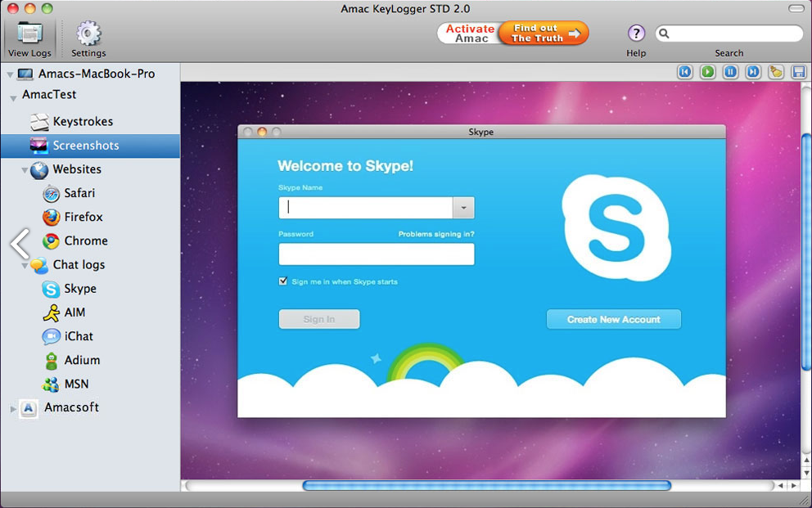Open the Firefox browser log icon
The image size is (812, 508).
point(52,218)
